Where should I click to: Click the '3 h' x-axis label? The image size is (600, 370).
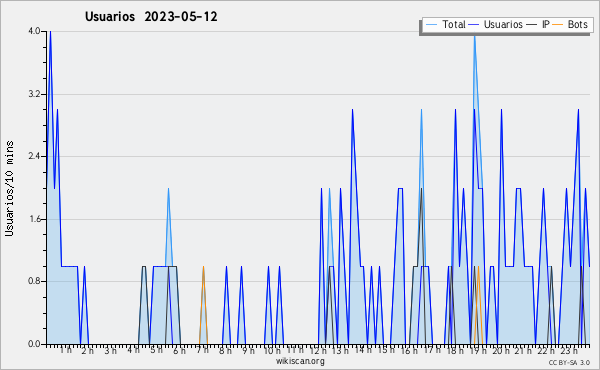click(111, 351)
